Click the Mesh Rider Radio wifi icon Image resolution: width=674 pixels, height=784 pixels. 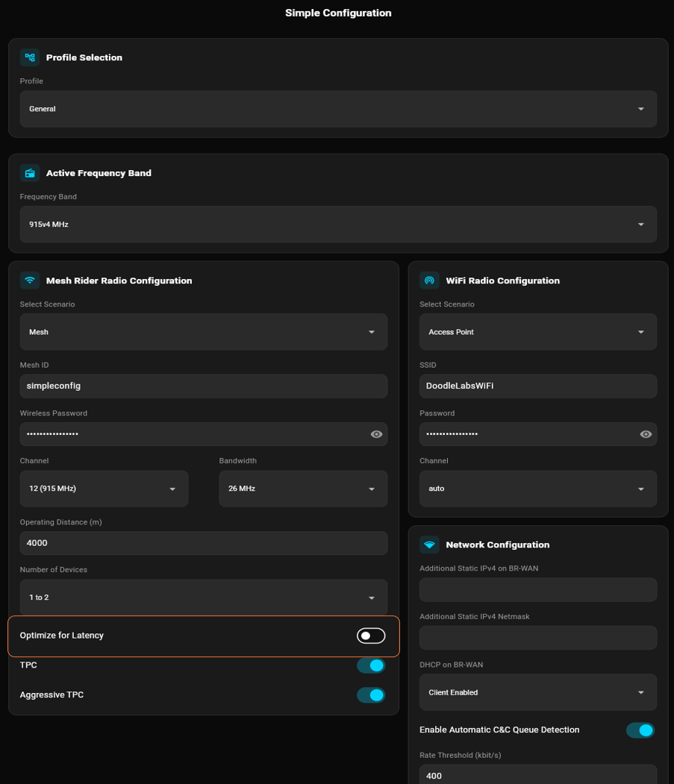(x=30, y=280)
